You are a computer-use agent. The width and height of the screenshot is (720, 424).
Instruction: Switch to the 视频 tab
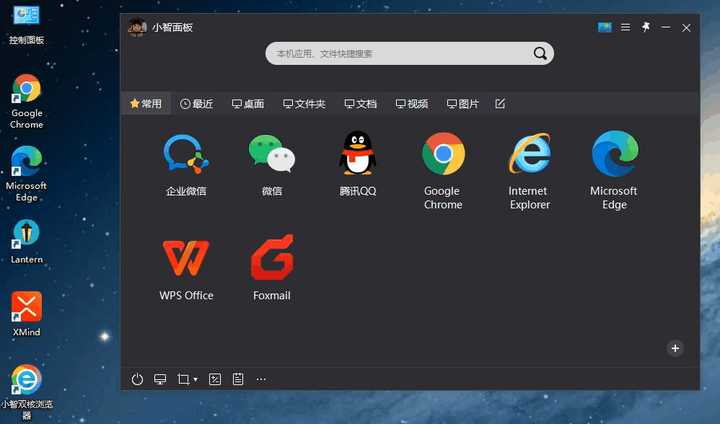(x=411, y=104)
